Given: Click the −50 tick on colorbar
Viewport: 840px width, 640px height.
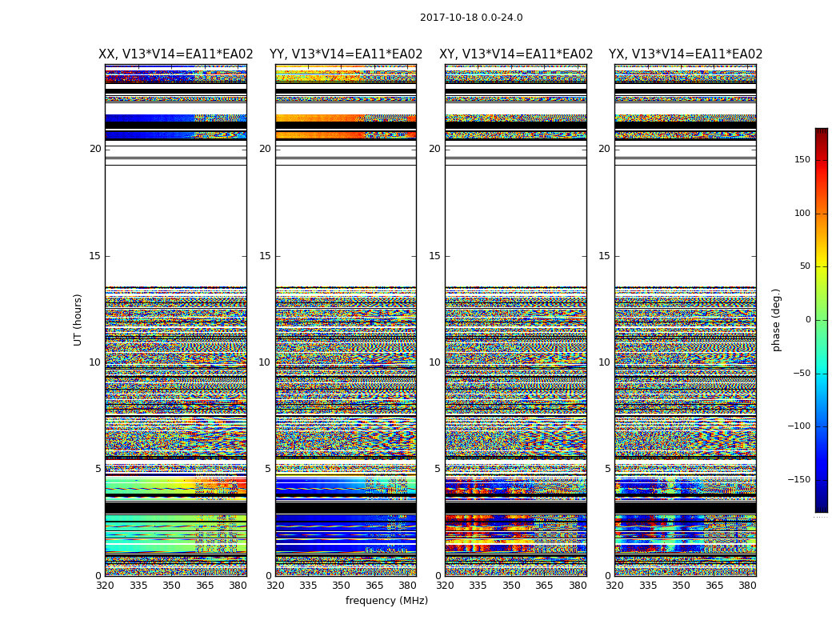Looking at the screenshot, I should pyautogui.click(x=802, y=374).
